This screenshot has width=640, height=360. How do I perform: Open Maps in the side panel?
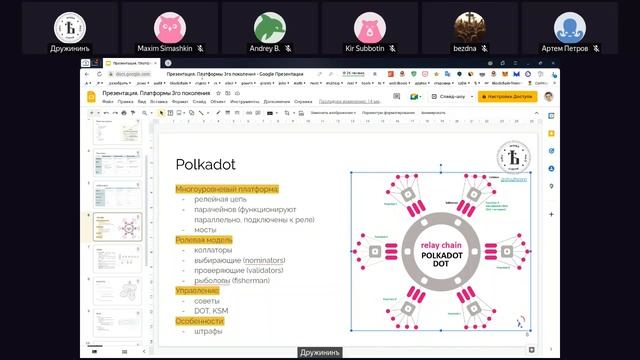click(x=551, y=186)
